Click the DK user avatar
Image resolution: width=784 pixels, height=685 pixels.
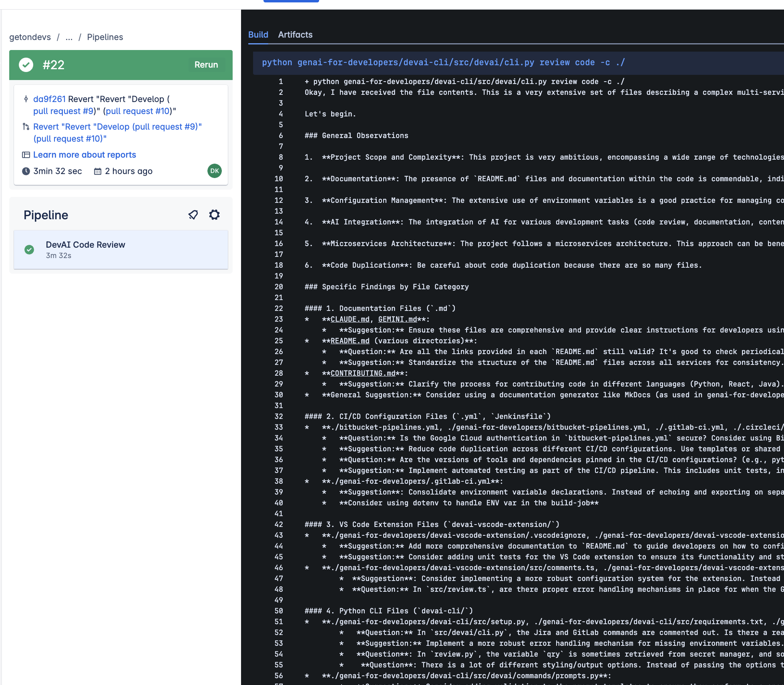pyautogui.click(x=215, y=171)
